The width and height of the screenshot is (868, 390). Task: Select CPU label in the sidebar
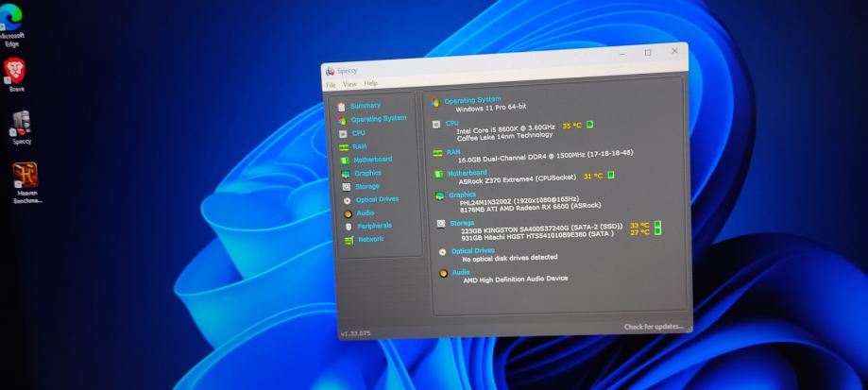359,133
